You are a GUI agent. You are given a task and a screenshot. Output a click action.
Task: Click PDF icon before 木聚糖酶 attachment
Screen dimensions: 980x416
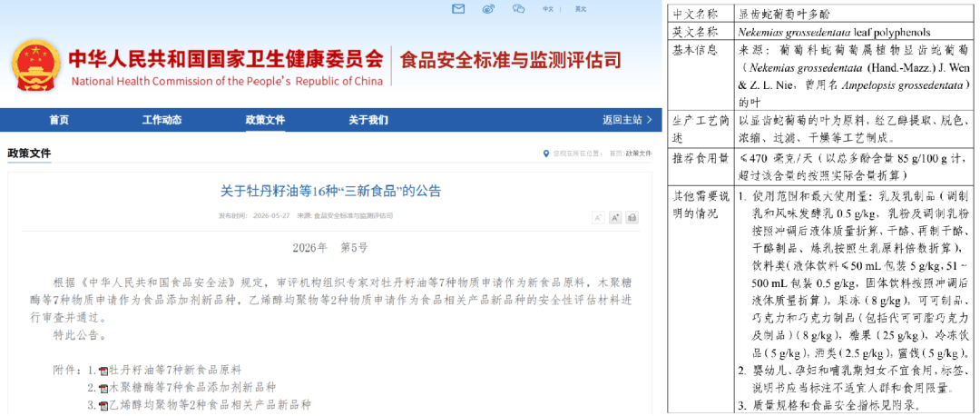[103, 388]
